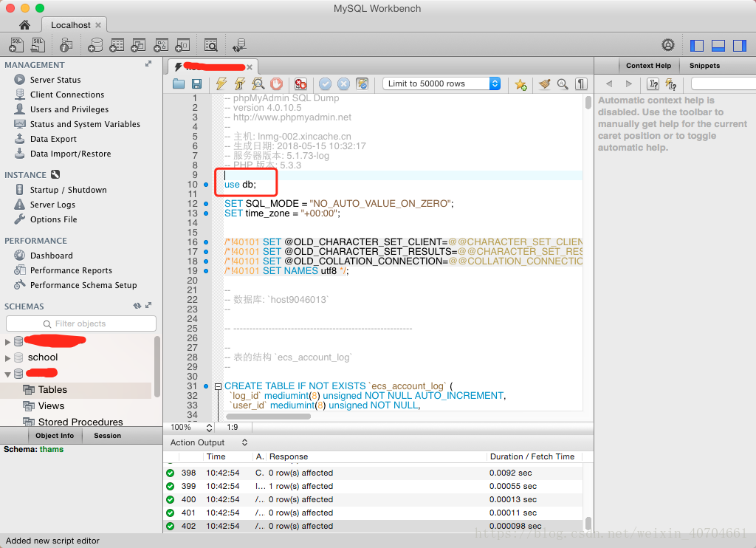Viewport: 756px width, 548px height.
Task: Close the Localhost tab
Action: 98,25
